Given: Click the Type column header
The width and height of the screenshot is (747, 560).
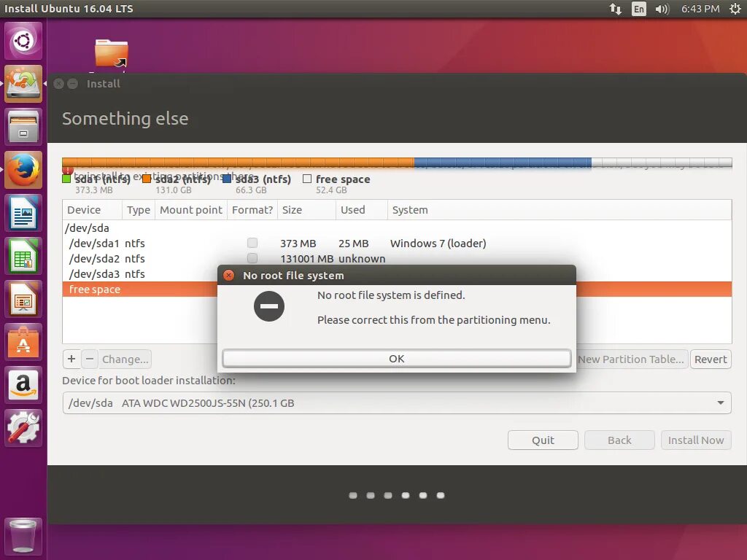Looking at the screenshot, I should click(x=138, y=210).
